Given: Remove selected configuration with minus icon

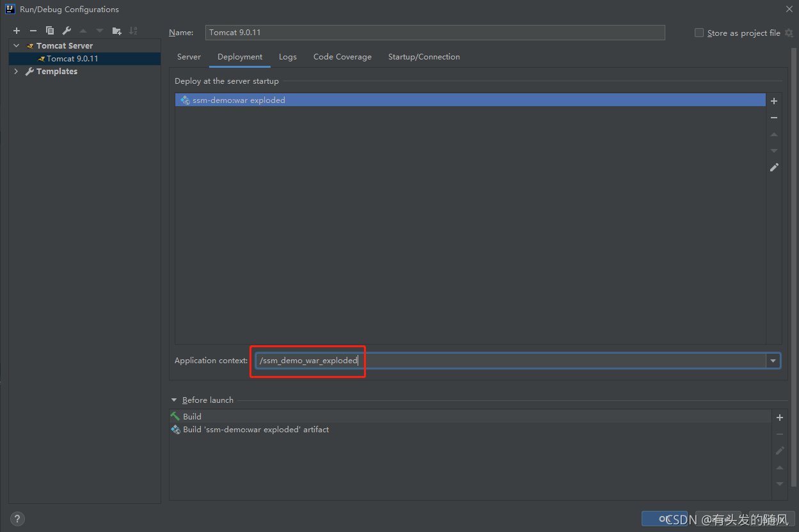Looking at the screenshot, I should (33, 31).
